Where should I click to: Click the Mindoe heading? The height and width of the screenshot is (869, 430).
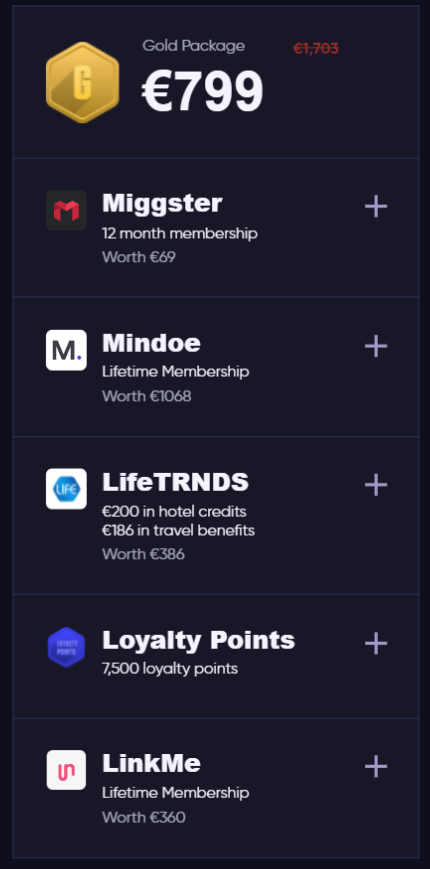(x=151, y=343)
